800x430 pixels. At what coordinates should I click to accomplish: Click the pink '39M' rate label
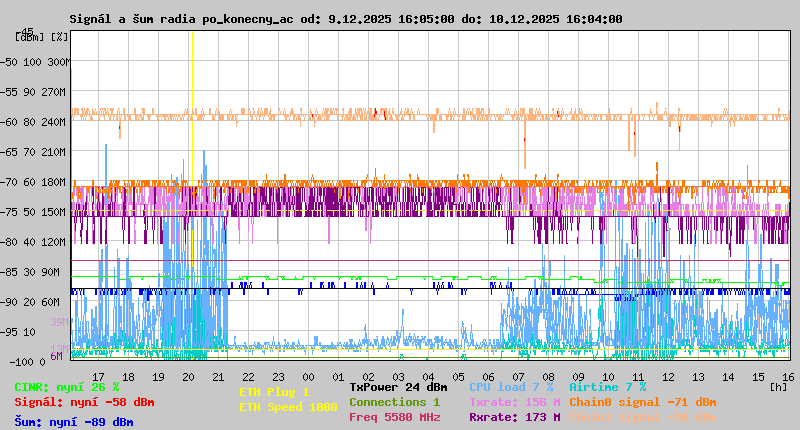click(59, 322)
